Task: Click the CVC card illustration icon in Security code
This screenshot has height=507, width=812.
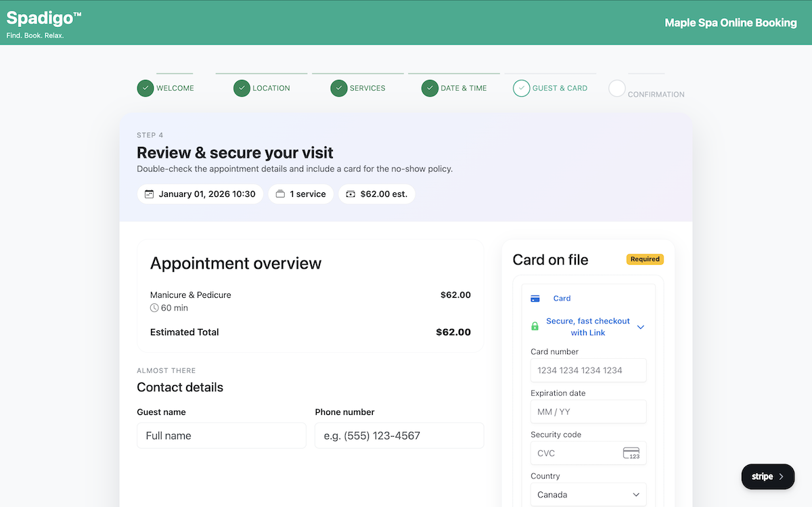Action: tap(632, 453)
